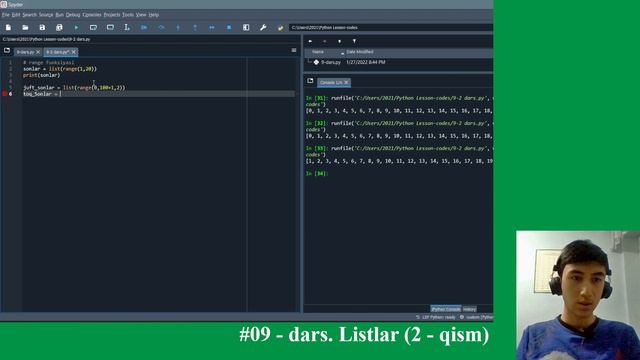Select the Console 1/A tab

coord(331,82)
